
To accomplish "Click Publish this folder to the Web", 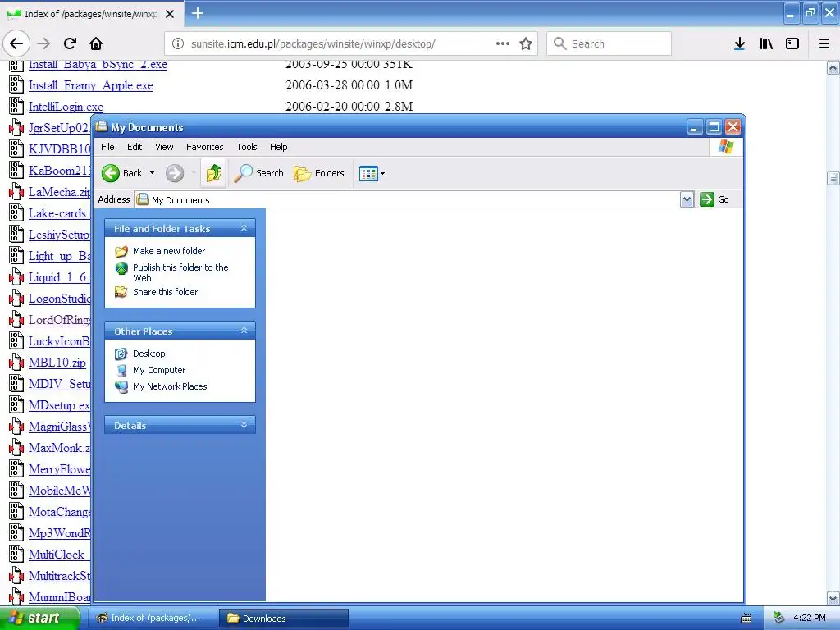I will [x=180, y=272].
